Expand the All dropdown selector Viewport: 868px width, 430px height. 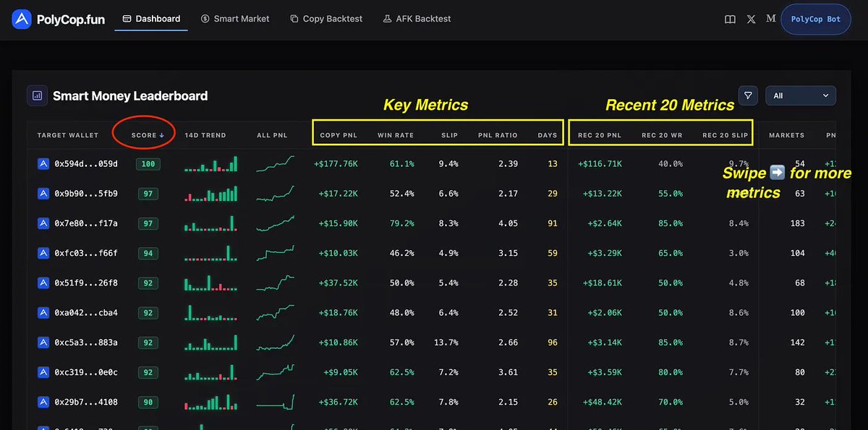[801, 95]
